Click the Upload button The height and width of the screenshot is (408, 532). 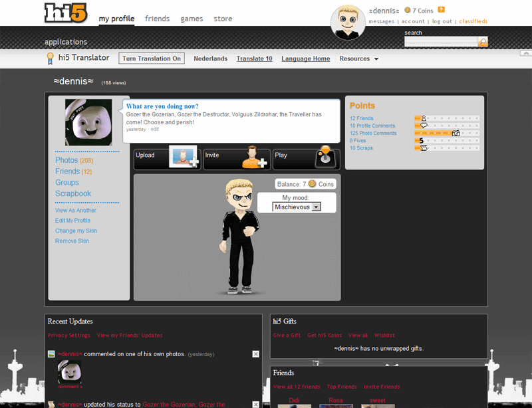[168, 159]
